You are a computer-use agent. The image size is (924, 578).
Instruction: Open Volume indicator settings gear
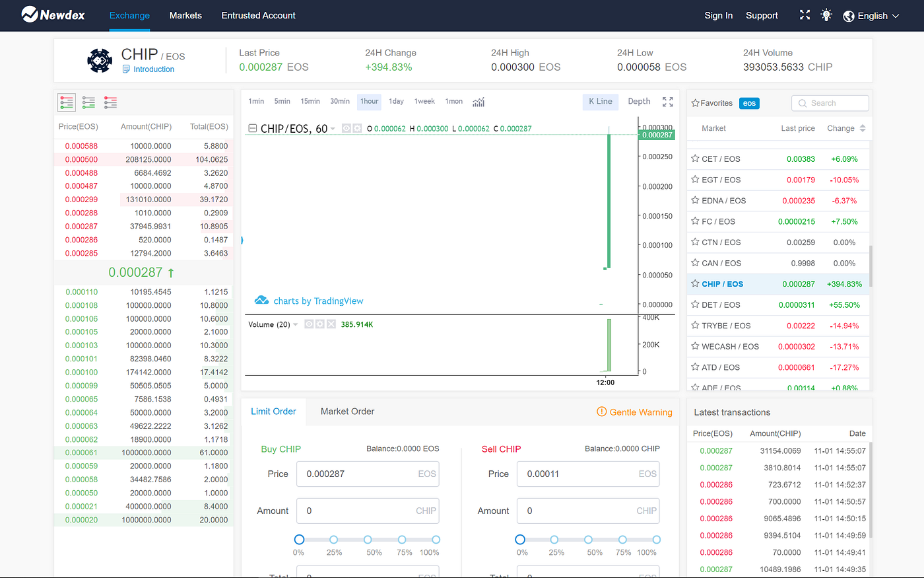[320, 324]
